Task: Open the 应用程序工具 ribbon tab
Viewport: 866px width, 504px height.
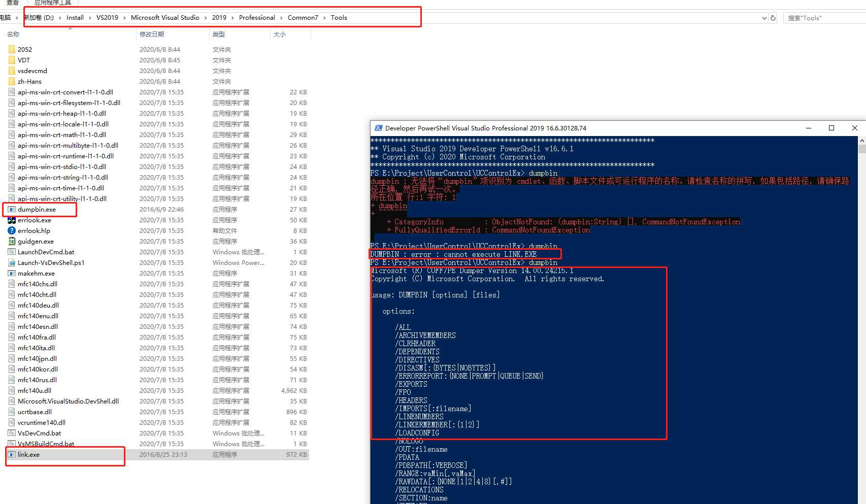Action: [53, 3]
